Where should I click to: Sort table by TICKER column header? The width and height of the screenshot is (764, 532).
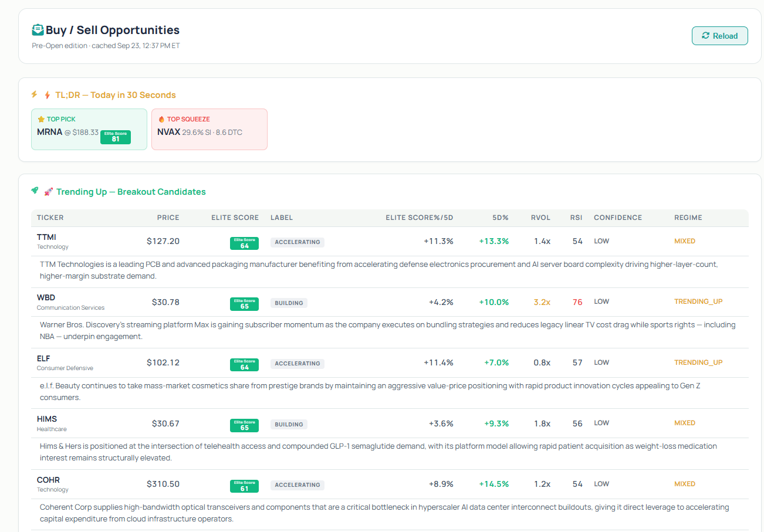pos(50,218)
